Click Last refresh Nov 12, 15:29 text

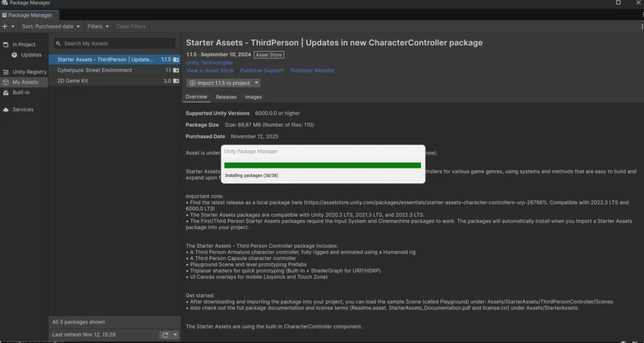[84, 335]
